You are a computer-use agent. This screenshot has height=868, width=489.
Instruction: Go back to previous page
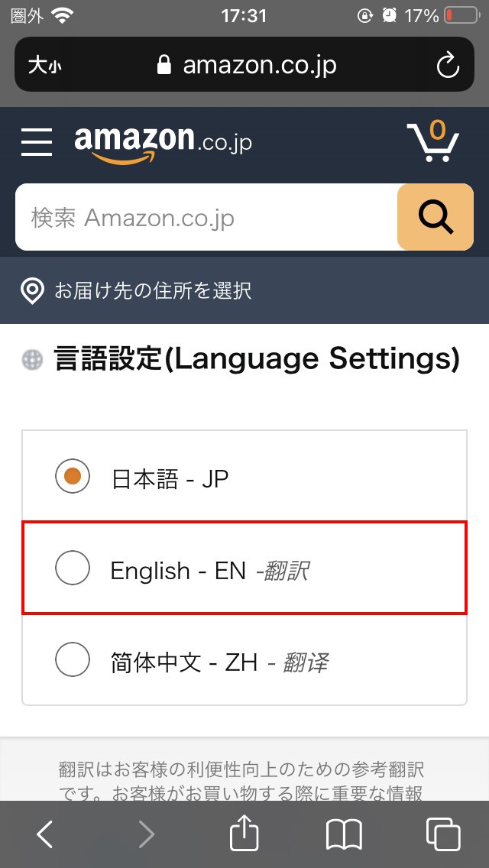click(x=46, y=834)
